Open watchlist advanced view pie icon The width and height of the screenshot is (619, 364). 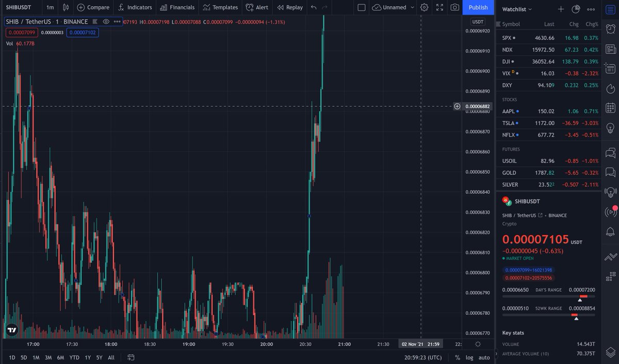point(576,9)
